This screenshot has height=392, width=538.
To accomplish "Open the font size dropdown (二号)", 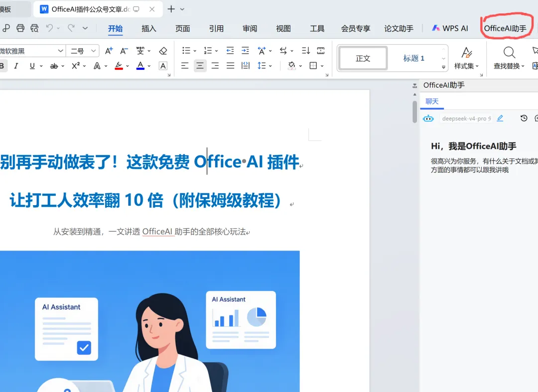I will pyautogui.click(x=93, y=51).
